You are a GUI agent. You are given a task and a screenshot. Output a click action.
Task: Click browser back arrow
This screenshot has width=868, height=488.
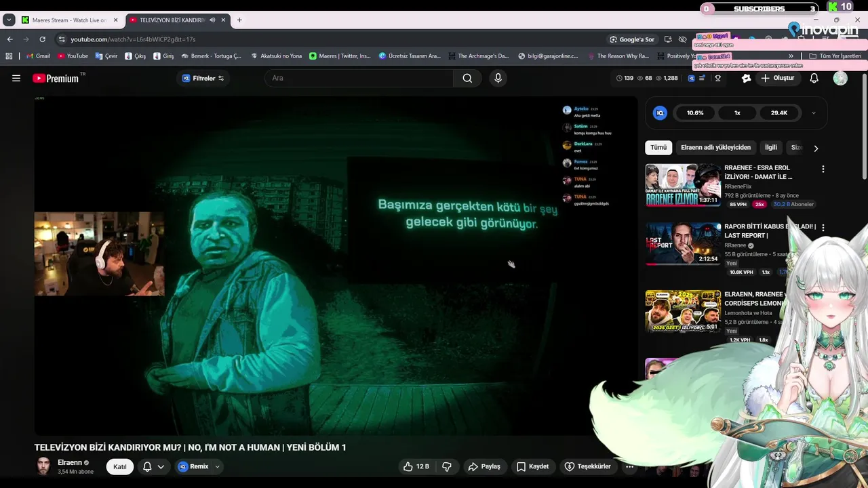tap(10, 39)
